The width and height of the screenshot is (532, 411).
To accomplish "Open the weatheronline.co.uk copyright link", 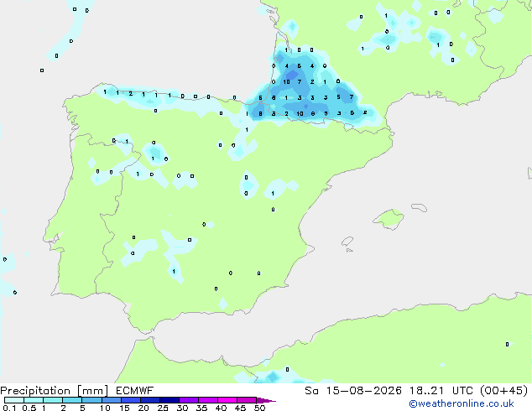I will (x=462, y=403).
